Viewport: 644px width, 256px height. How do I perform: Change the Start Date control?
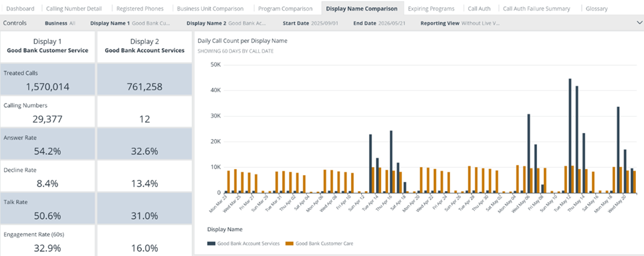pyautogui.click(x=310, y=23)
